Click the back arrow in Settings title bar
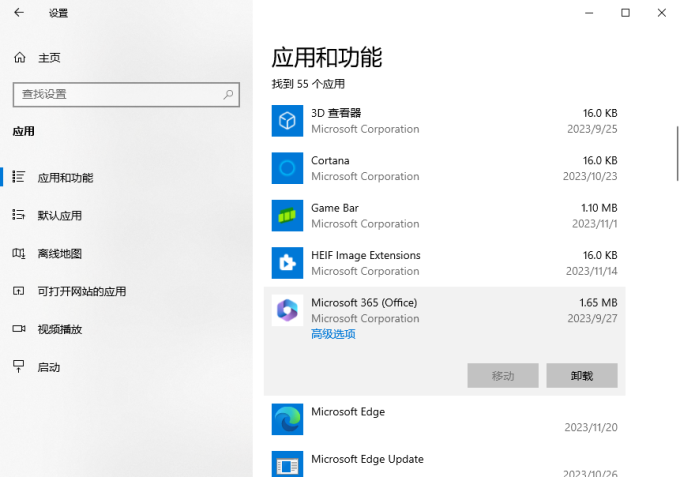Screen dimensions: 680x477 click(x=19, y=13)
